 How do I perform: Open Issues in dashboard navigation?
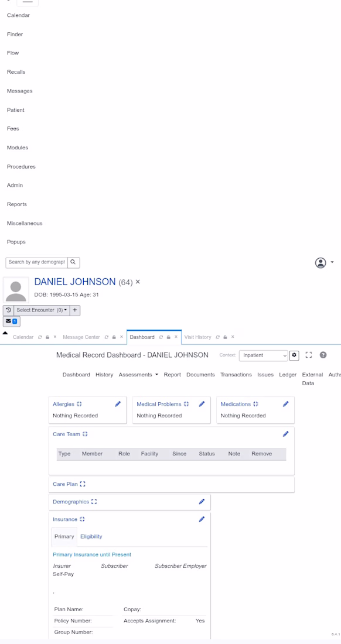pyautogui.click(x=265, y=375)
